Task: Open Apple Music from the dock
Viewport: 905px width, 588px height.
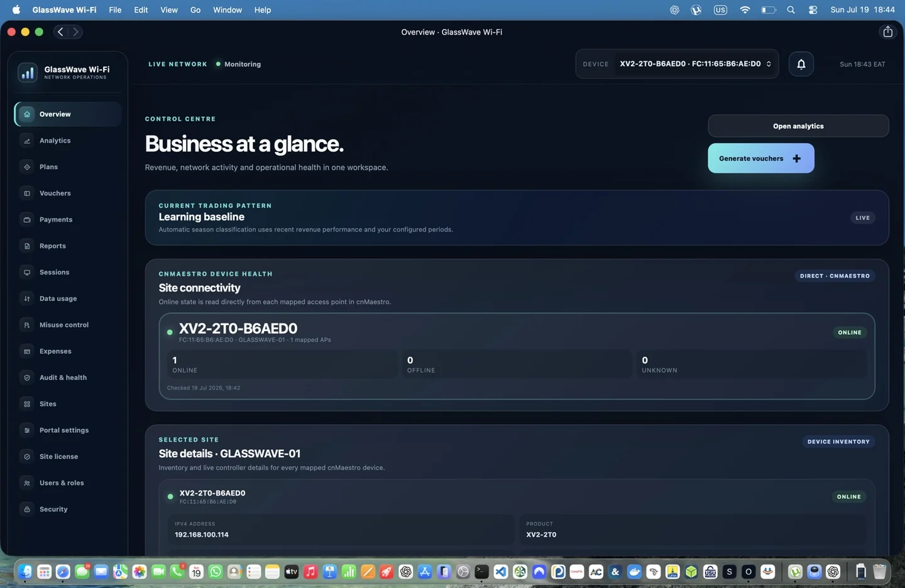Action: [310, 572]
